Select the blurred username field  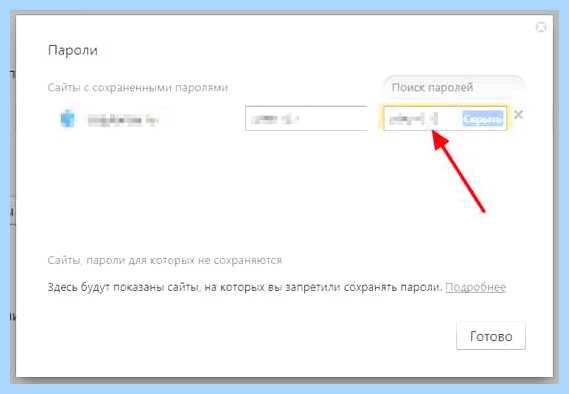point(307,118)
